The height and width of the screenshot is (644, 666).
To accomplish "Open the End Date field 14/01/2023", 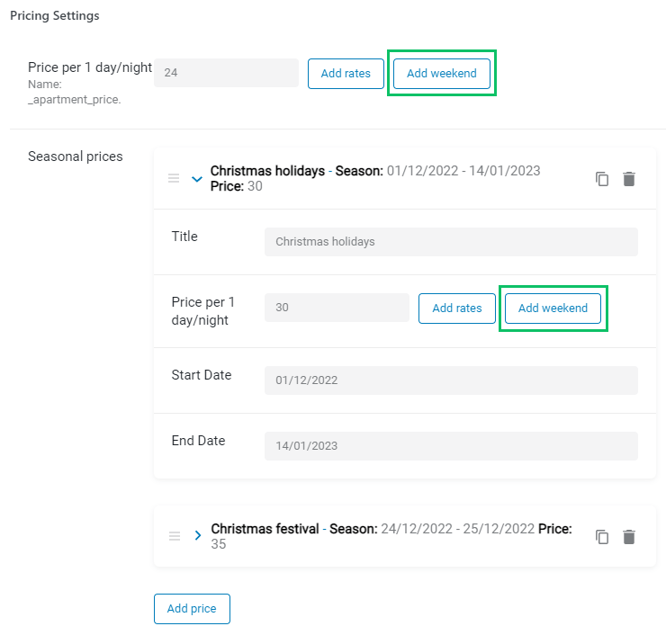I will pyautogui.click(x=451, y=446).
